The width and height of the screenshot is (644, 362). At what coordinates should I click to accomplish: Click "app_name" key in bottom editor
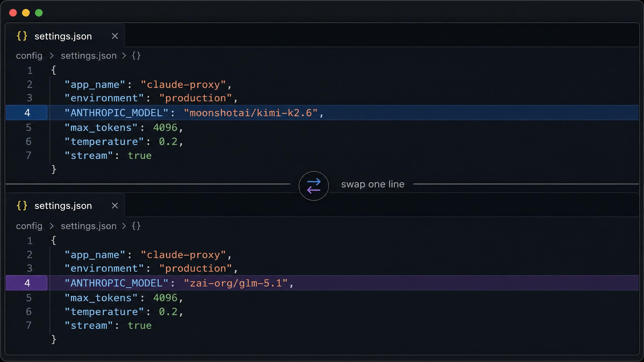pyautogui.click(x=95, y=255)
